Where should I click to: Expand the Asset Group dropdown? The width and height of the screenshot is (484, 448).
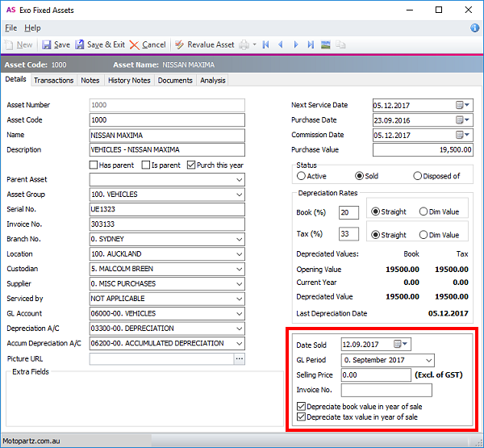coord(239,195)
